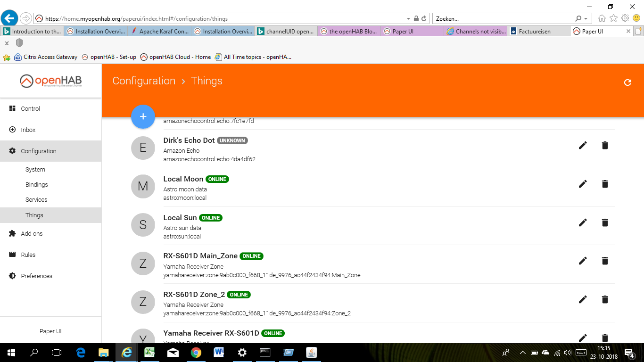Go back with browser back arrow
Screen dimensions: 644x362
(x=9, y=18)
